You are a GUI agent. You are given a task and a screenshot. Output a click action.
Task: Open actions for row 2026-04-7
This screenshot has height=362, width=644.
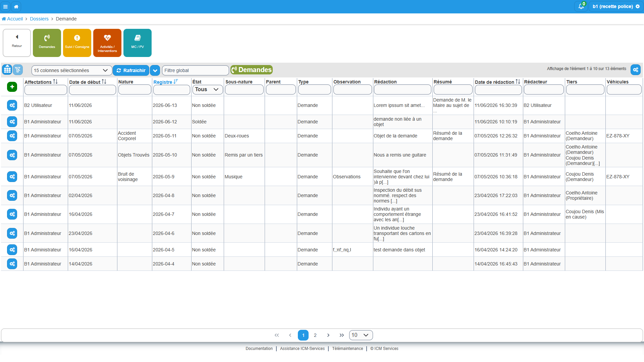pyautogui.click(x=12, y=214)
